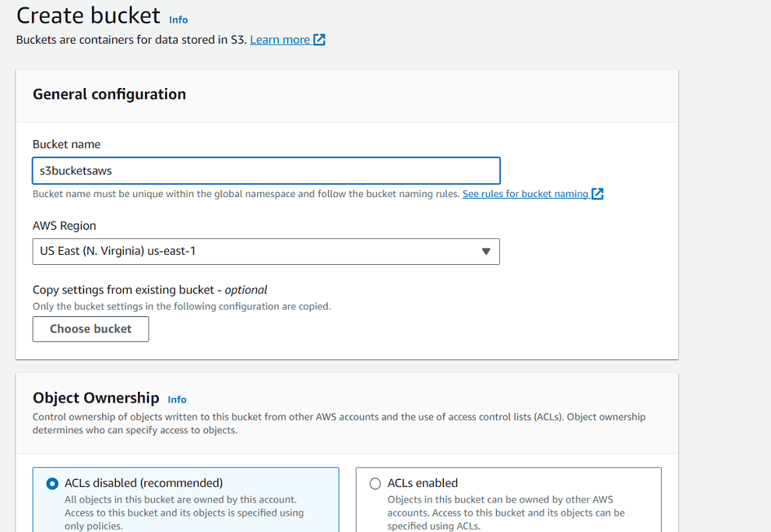Click the ACLs disabled description text

(184, 513)
